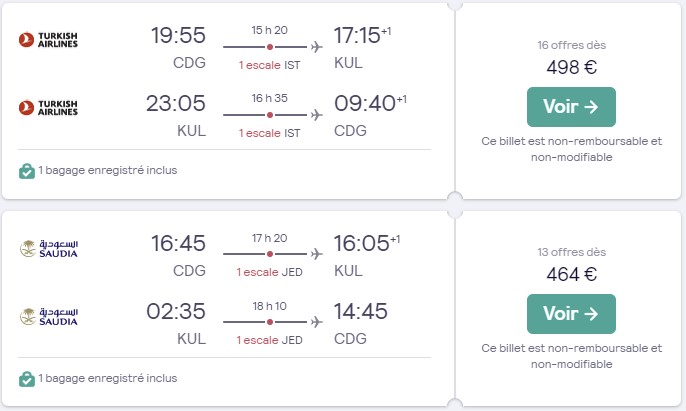Click Saudia logo on return 02:35 flight
The width and height of the screenshot is (686, 411).
pos(49,316)
